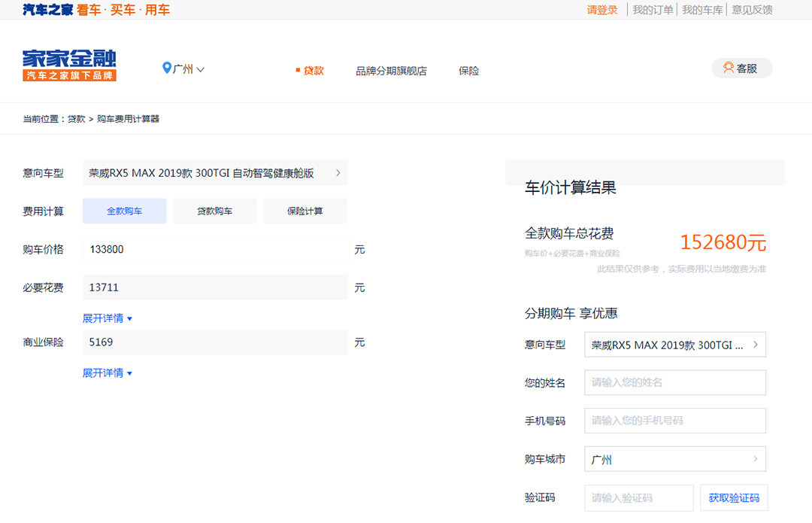Click the location pin icon beside 广州

167,68
